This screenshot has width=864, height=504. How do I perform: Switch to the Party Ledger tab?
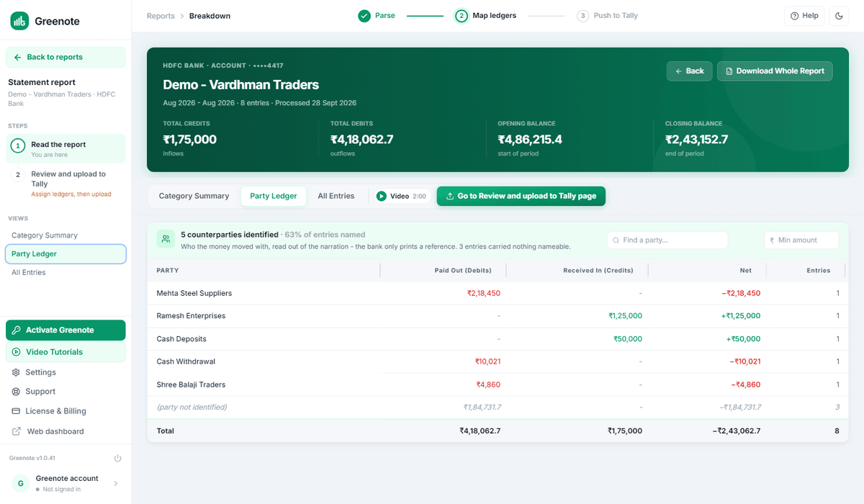point(274,196)
